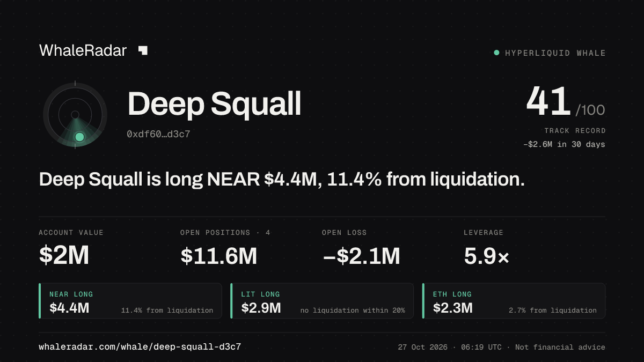This screenshot has height=362, width=644.
Task: Click the $4.4M NEAR position amount
Action: point(69,308)
